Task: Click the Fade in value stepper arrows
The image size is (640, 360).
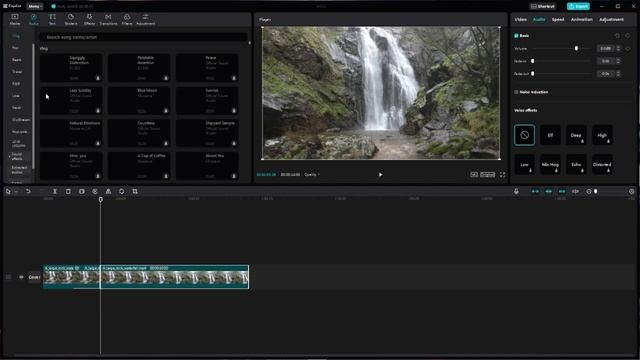Action: pos(618,61)
